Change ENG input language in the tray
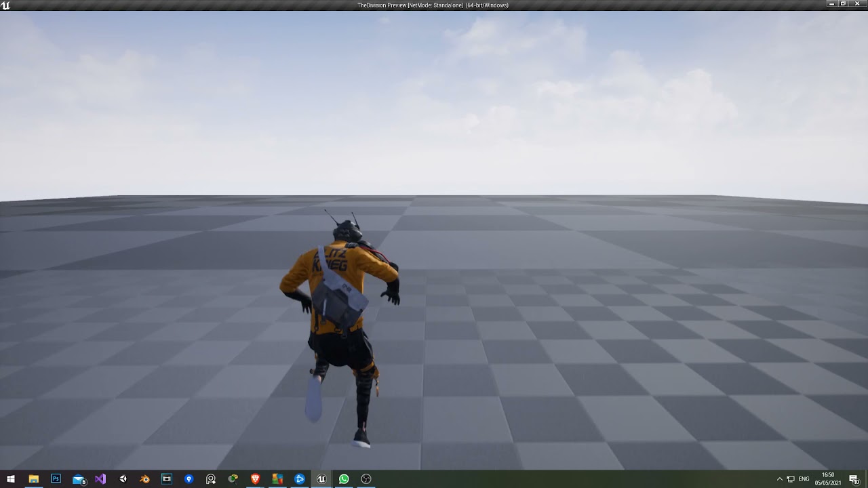868x488 pixels. pyautogui.click(x=804, y=479)
